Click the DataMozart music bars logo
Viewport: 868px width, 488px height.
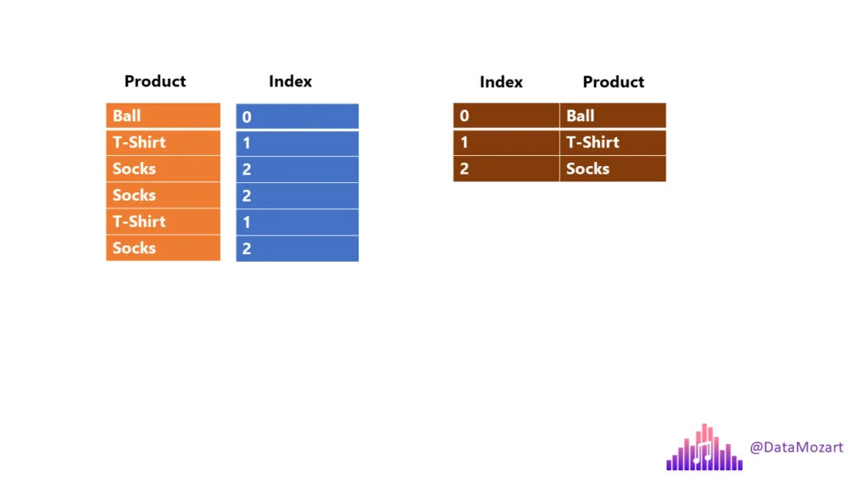coord(704,447)
